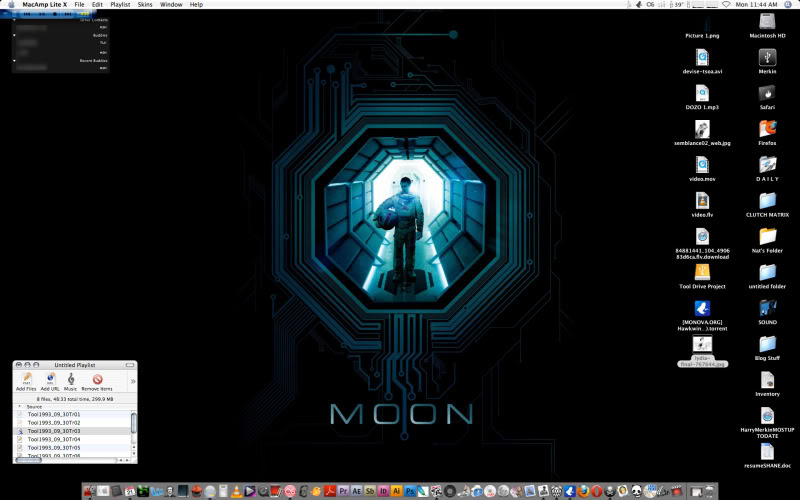This screenshot has height=500, width=800.
Task: Open the Skins menu
Action: [145, 5]
